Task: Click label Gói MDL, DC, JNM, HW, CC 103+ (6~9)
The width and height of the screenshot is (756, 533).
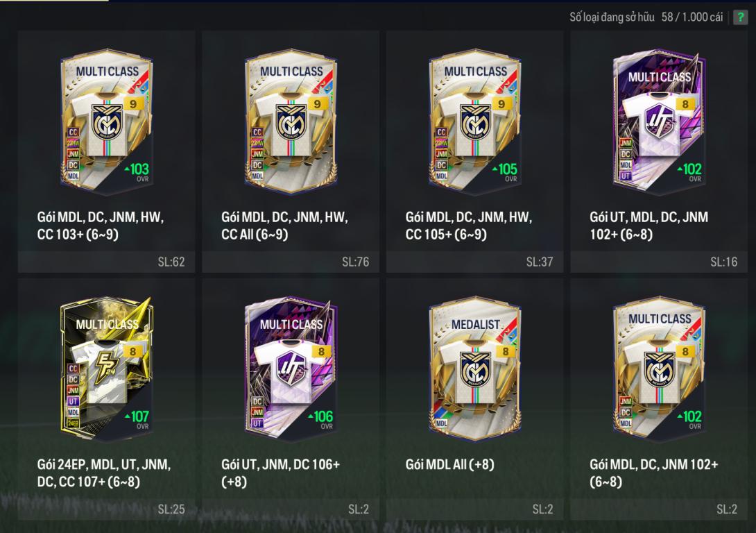Action: (101, 226)
